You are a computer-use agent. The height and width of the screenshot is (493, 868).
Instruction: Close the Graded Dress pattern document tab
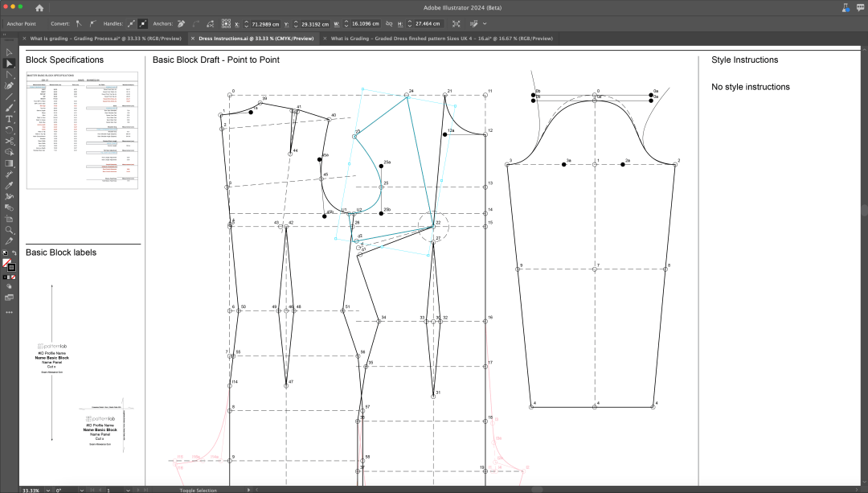pos(325,39)
